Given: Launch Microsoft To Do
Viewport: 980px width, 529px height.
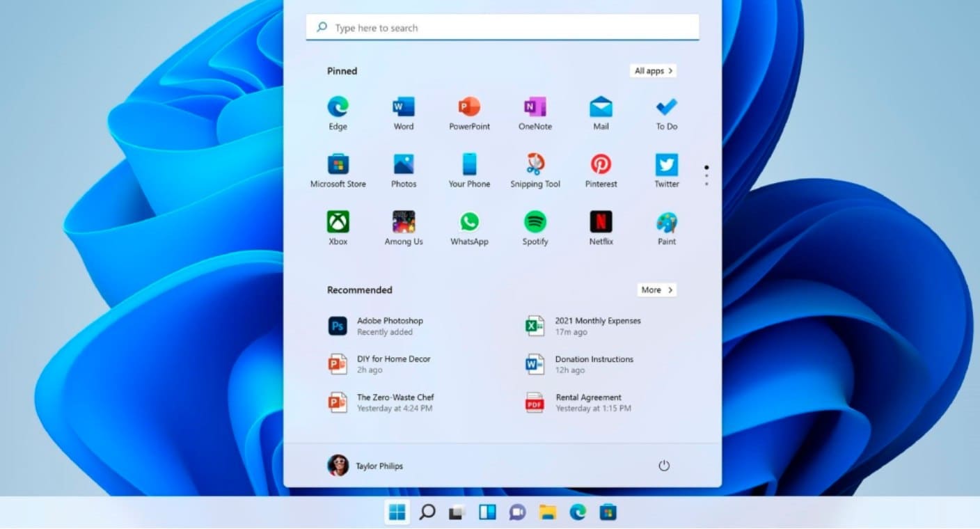Looking at the screenshot, I should (665, 108).
